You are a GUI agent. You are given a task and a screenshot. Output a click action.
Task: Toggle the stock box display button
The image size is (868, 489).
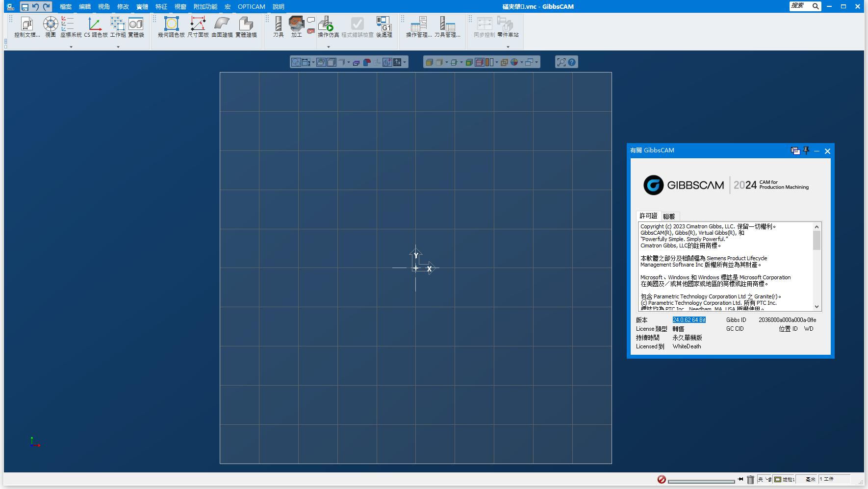332,62
